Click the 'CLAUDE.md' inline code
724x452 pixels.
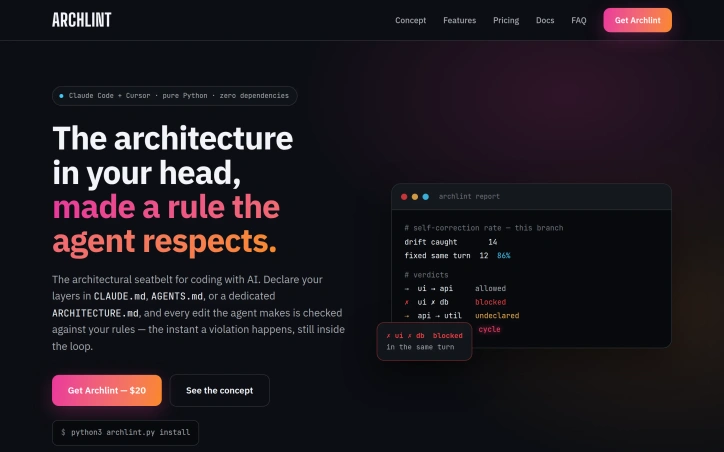[120, 296]
